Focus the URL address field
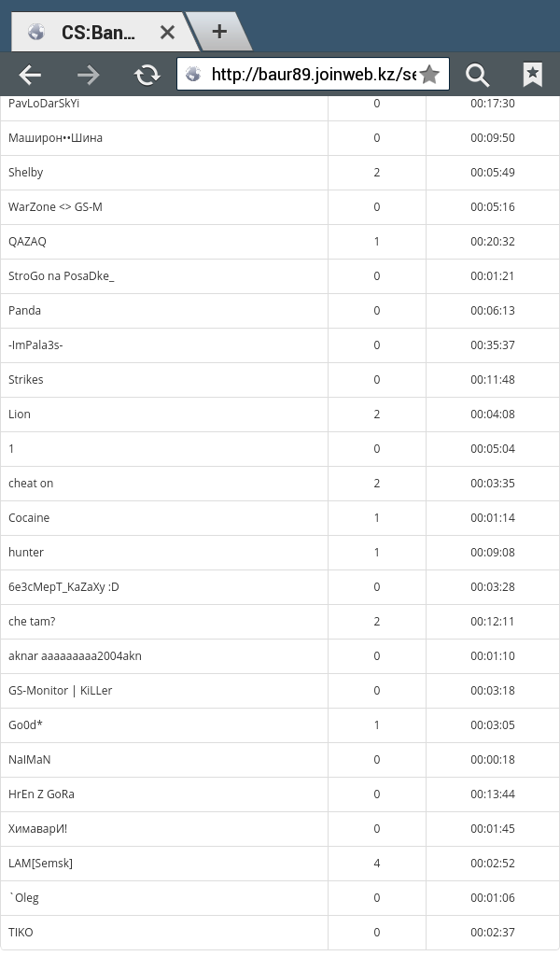The width and height of the screenshot is (560, 956). click(x=314, y=75)
